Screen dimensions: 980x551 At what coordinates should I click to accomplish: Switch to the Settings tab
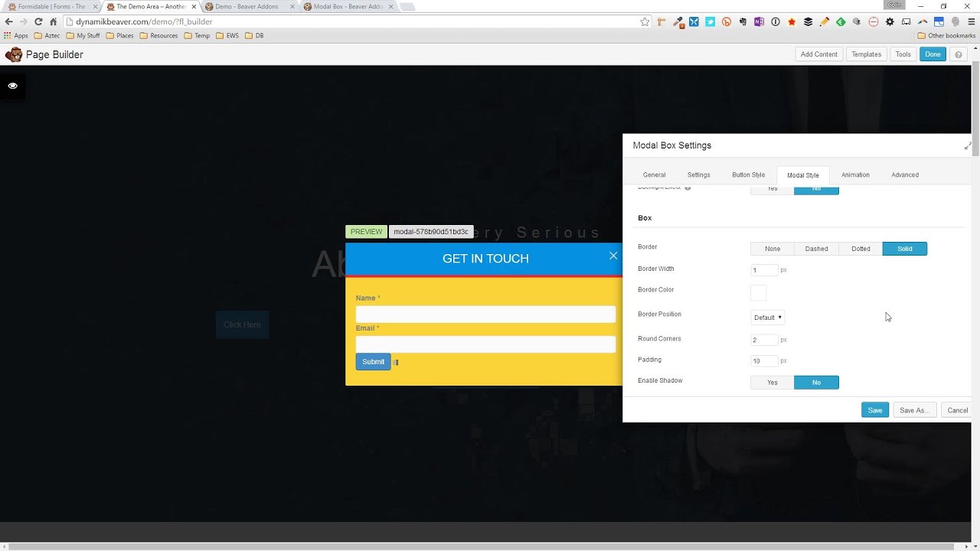pos(698,175)
